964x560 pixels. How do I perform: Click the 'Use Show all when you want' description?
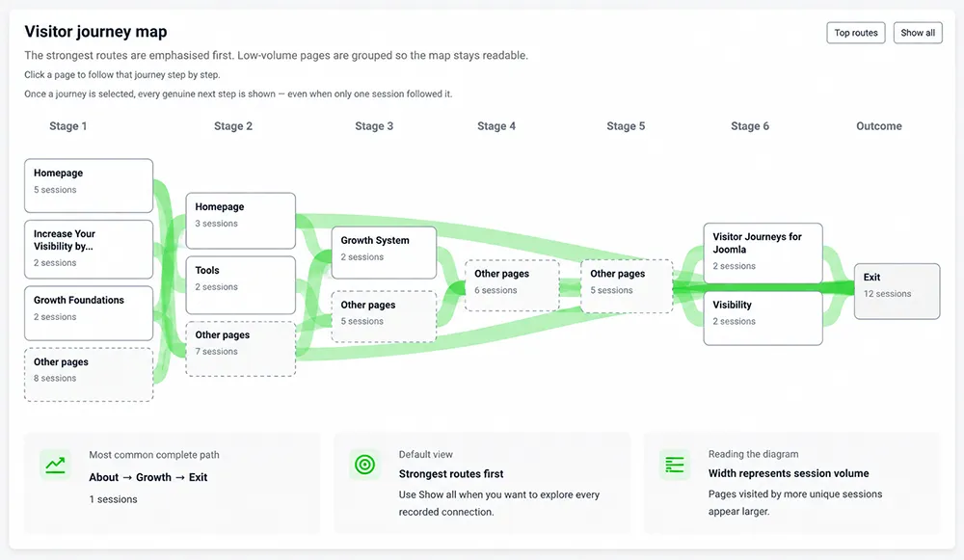coord(499,503)
